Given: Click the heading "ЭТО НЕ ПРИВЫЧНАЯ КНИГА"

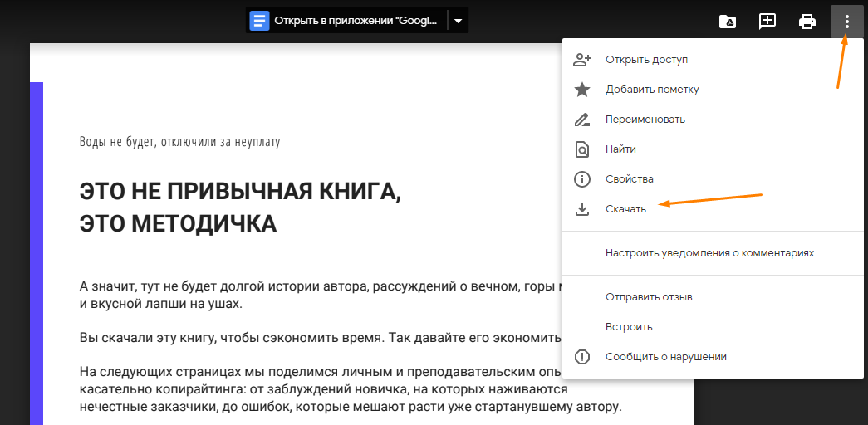Looking at the screenshot, I should [x=240, y=192].
